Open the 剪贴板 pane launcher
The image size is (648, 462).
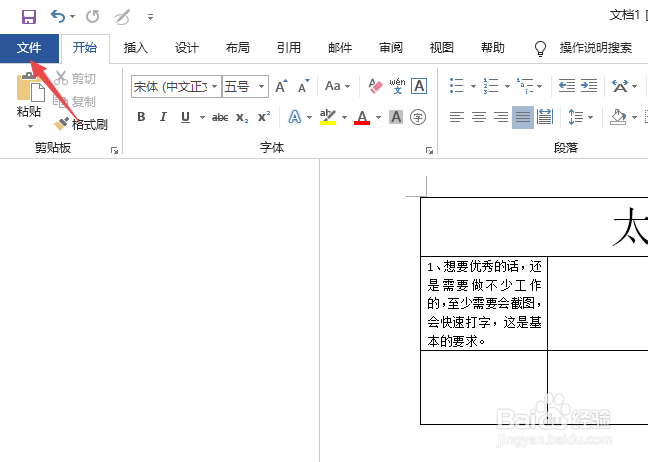(x=114, y=150)
